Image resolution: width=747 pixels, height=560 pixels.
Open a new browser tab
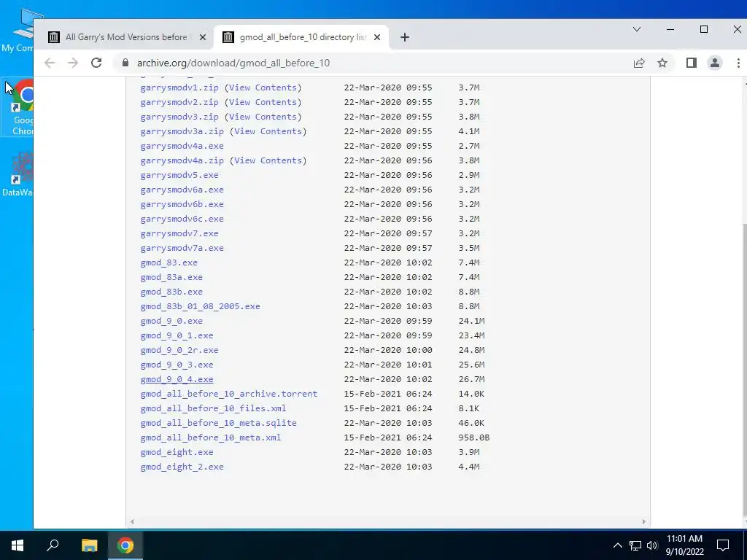pyautogui.click(x=404, y=37)
